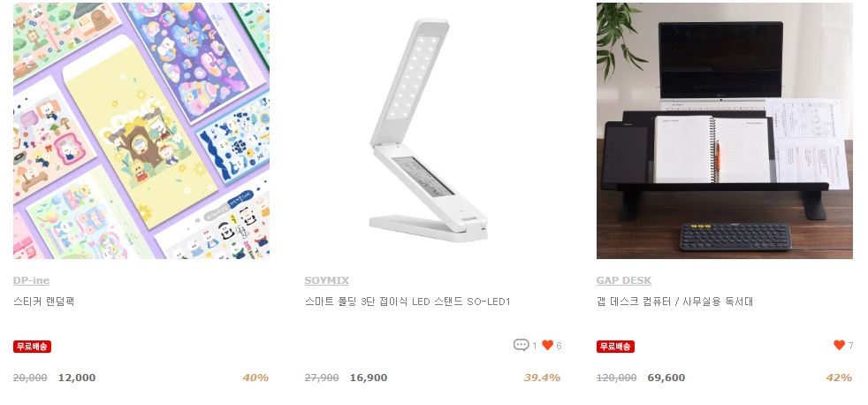Open the DP-ine brand link
This screenshot has height=405, width=868.
coord(32,280)
